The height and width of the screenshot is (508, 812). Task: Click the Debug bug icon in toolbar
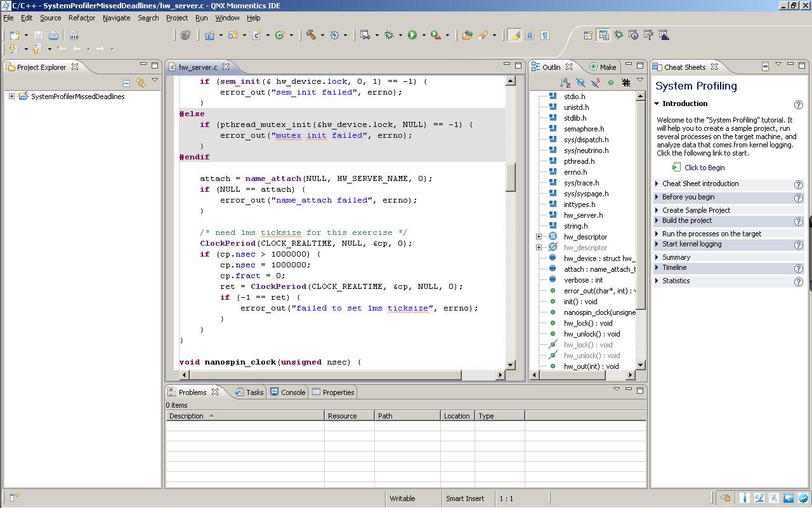click(x=389, y=36)
